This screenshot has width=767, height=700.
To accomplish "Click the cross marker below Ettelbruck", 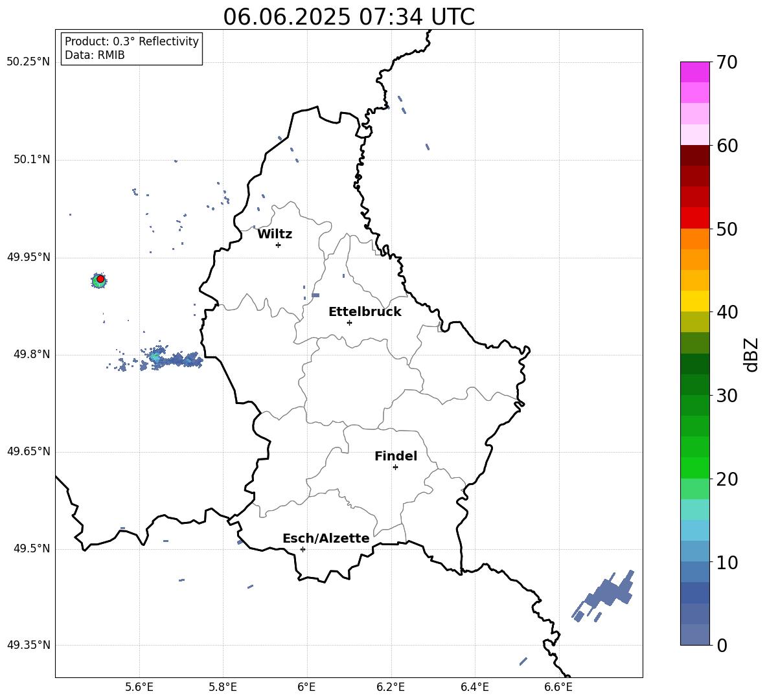I will (349, 322).
